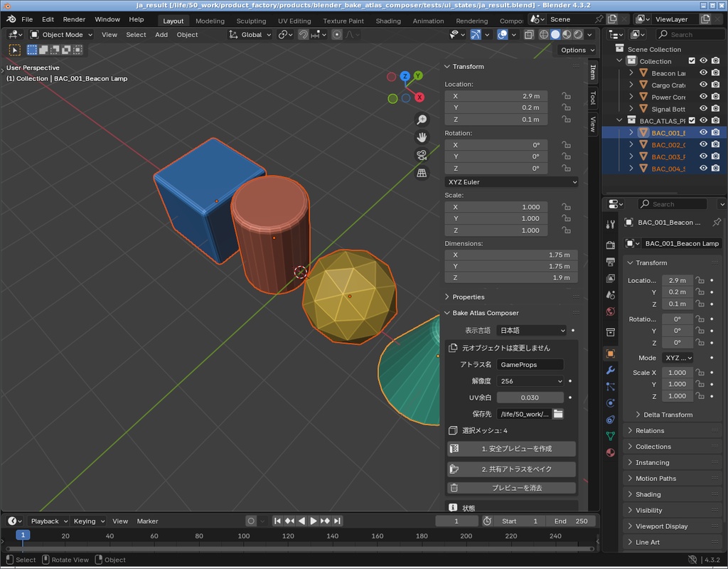Viewport: 728px width, 569px height.
Task: Open the View Layer properties tab icon
Action: click(x=611, y=278)
